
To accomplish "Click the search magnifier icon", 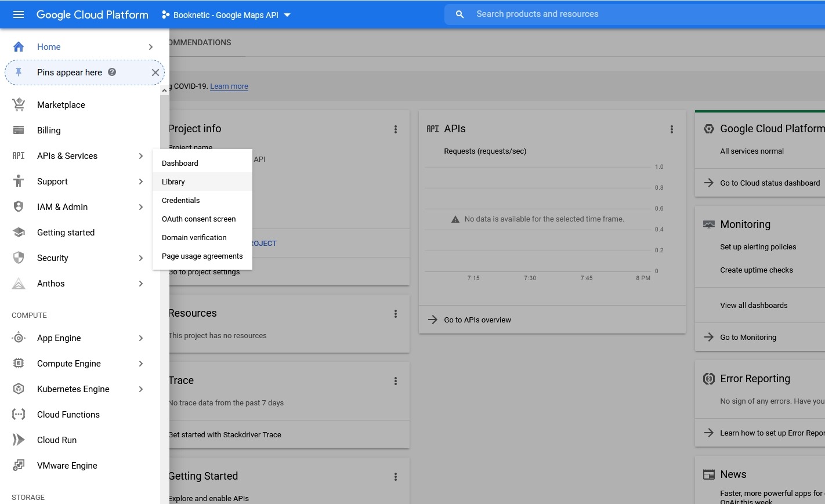I will [459, 14].
